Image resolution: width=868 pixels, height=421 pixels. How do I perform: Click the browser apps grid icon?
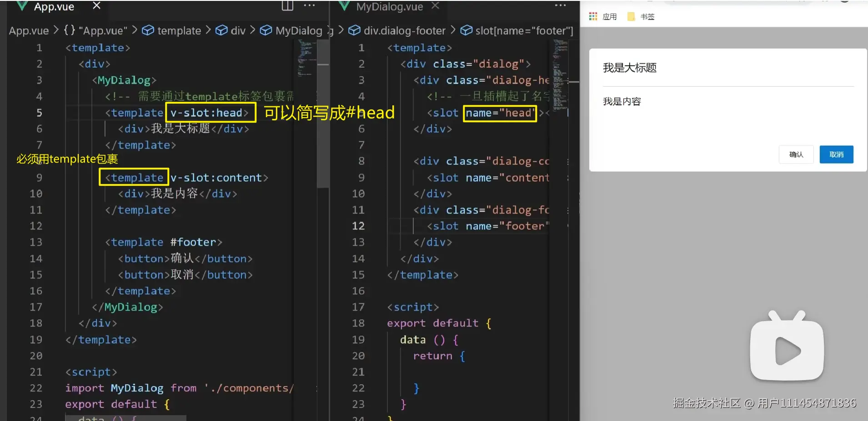tap(593, 16)
